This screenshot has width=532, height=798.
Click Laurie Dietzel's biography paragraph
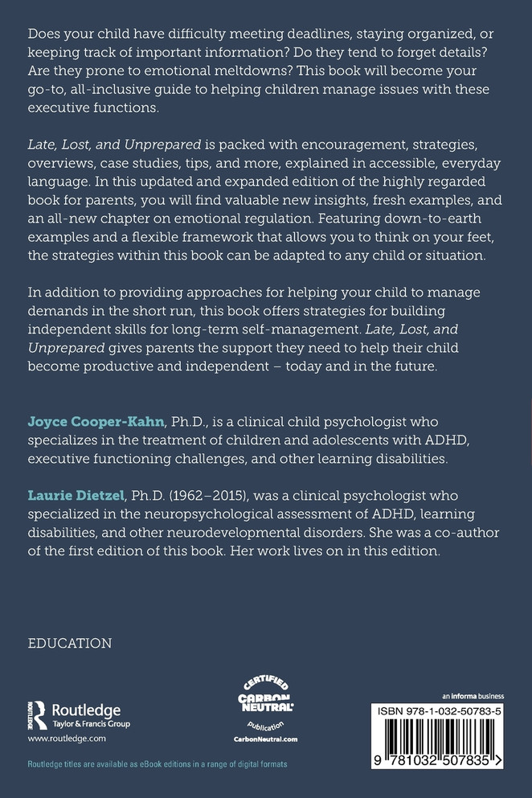[x=264, y=523]
